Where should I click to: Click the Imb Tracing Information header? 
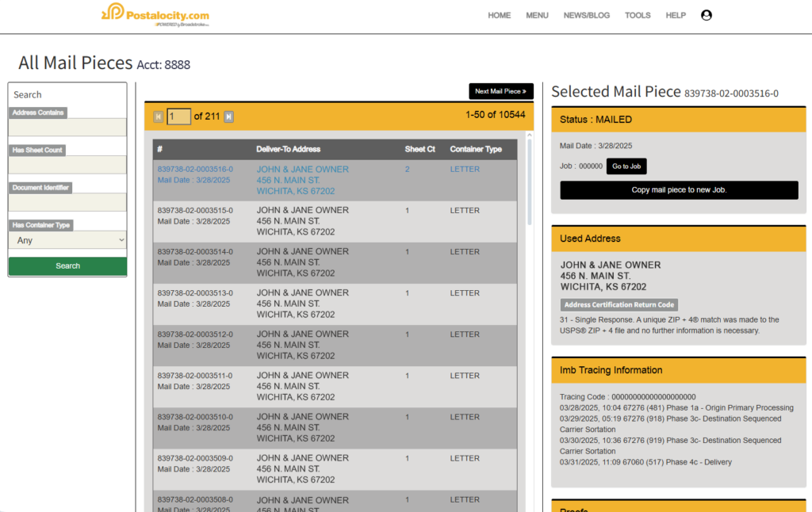(679, 370)
